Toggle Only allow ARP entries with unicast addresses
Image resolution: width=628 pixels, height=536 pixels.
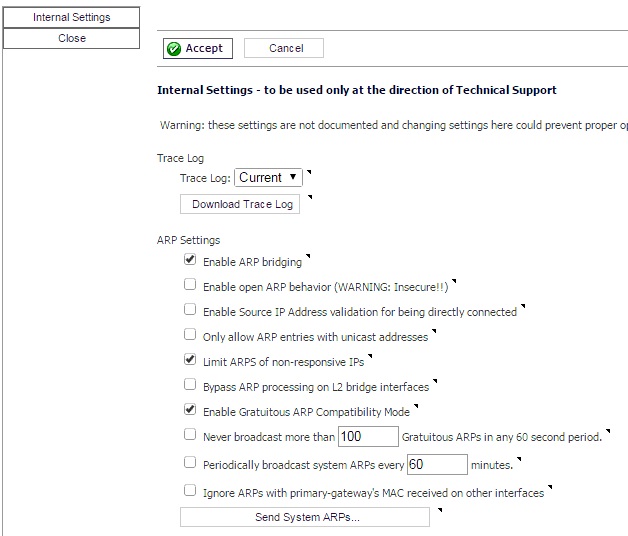[190, 334]
